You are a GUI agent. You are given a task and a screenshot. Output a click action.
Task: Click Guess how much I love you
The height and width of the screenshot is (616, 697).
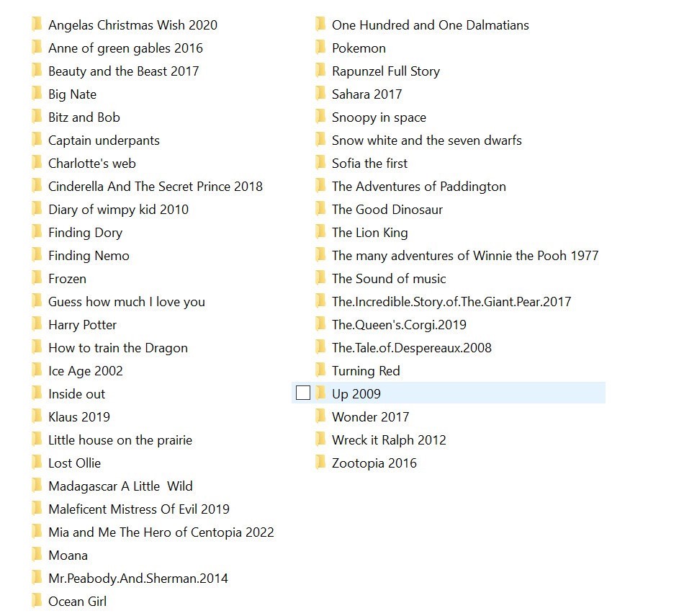coord(127,302)
